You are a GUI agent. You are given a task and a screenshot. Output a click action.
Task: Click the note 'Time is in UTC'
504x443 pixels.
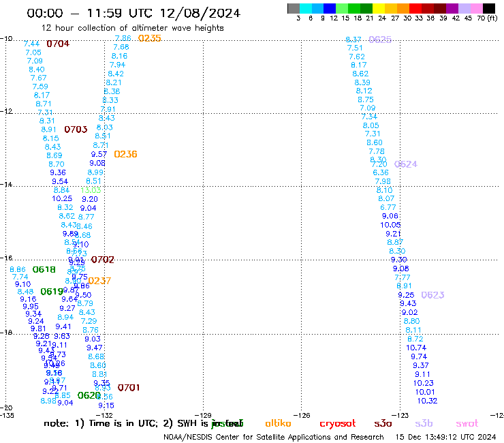(x=123, y=423)
